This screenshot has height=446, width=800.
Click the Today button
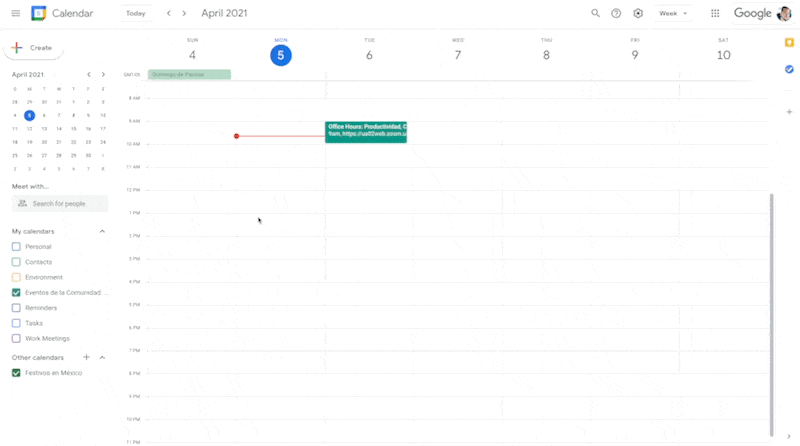[x=136, y=13]
